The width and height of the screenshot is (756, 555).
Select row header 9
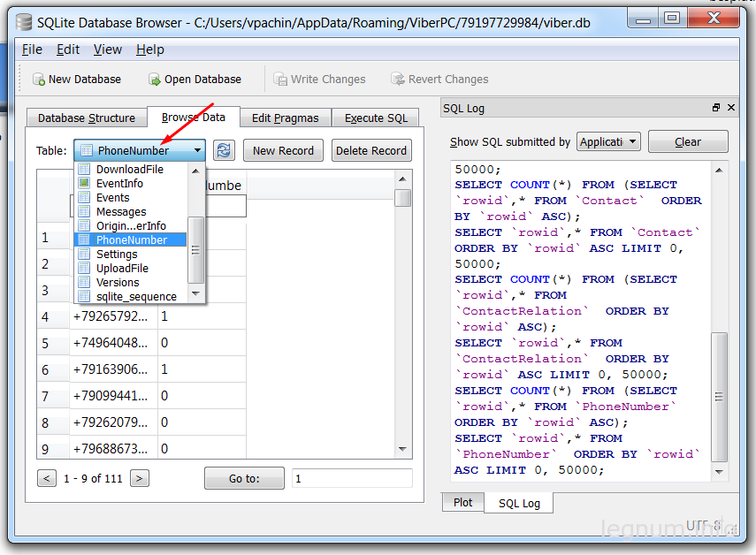click(x=53, y=449)
